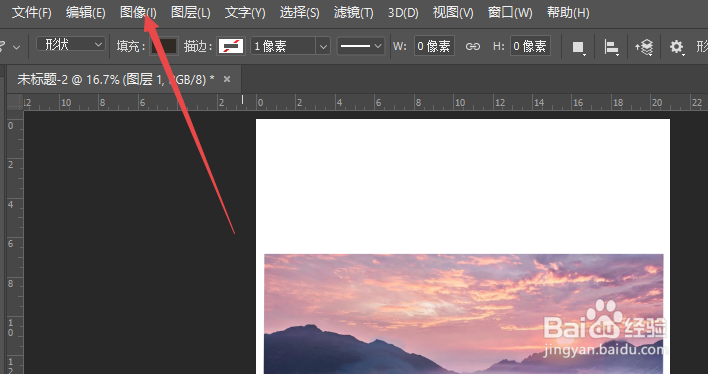Click the 描边 stroke color swatch
The height and width of the screenshot is (374, 708).
(x=231, y=46)
